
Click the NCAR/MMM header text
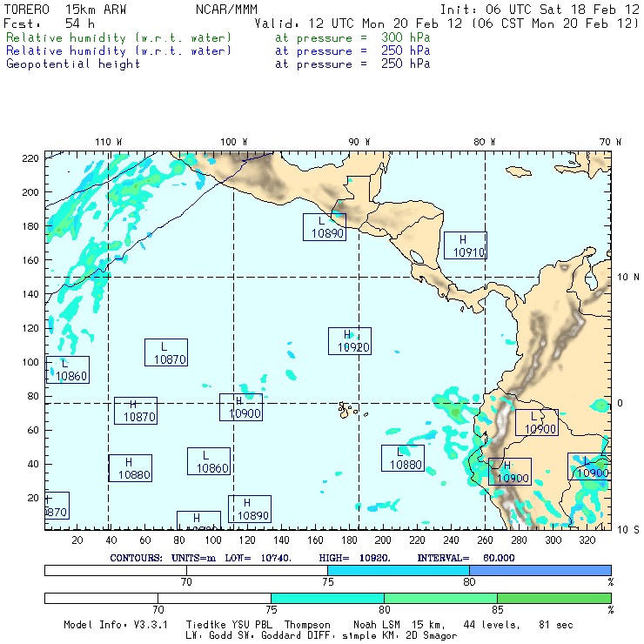click(226, 9)
